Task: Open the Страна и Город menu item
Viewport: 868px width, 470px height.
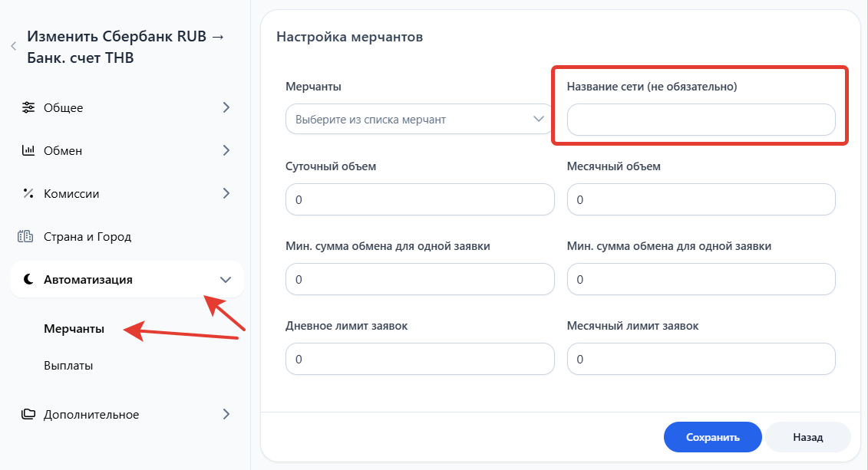Action: click(87, 237)
